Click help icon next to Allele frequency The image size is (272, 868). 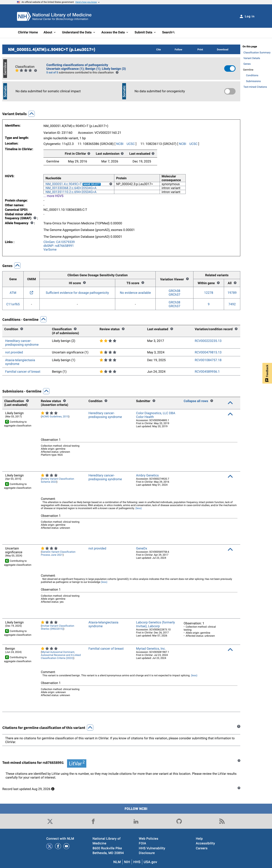click(x=32, y=223)
